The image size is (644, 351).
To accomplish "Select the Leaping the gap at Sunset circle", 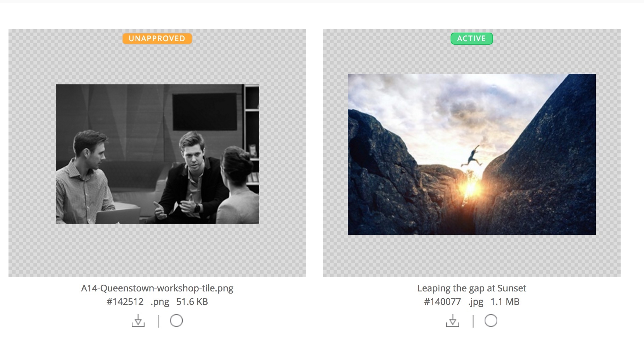I will pyautogui.click(x=491, y=321).
